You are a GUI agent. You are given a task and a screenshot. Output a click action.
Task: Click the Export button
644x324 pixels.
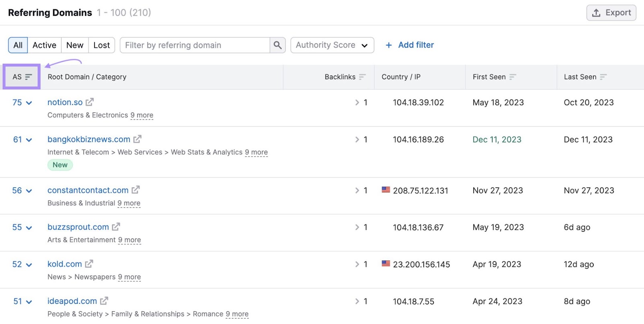coord(611,12)
